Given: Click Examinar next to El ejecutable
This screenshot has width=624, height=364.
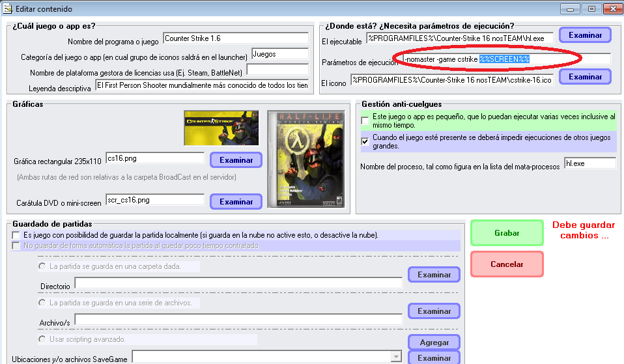Looking at the screenshot, I should [x=585, y=35].
